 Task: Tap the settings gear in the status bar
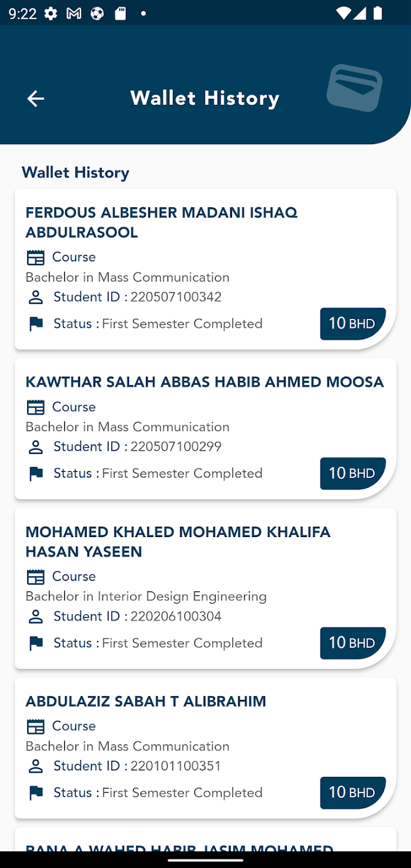[51, 13]
